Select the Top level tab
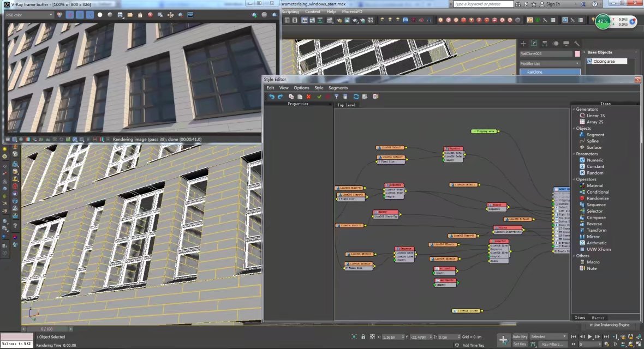 pyautogui.click(x=347, y=105)
